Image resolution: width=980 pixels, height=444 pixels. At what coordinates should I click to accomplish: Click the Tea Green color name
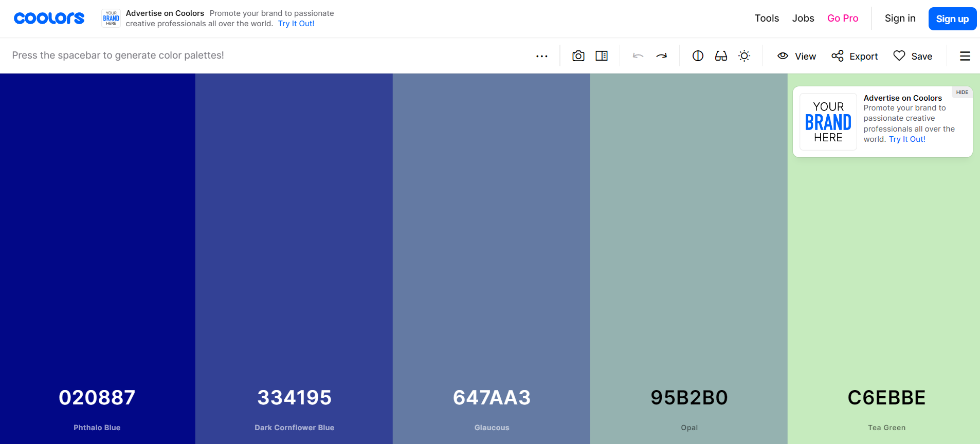click(x=887, y=428)
